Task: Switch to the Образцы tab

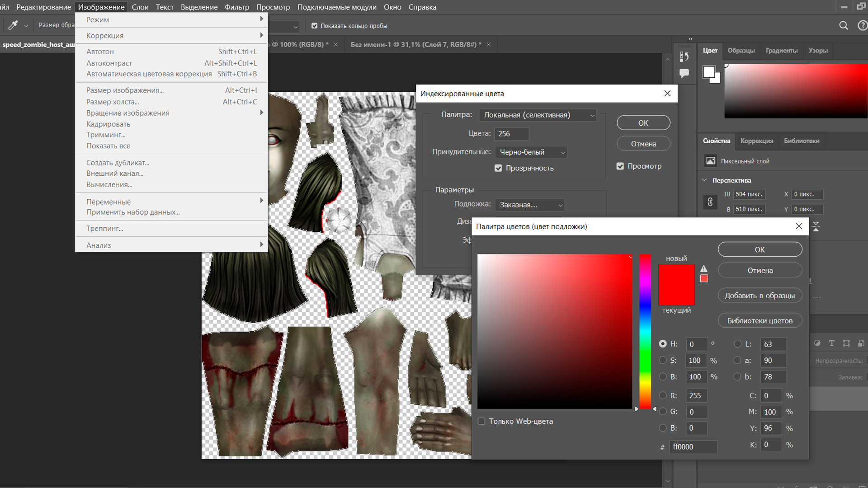Action: point(741,51)
